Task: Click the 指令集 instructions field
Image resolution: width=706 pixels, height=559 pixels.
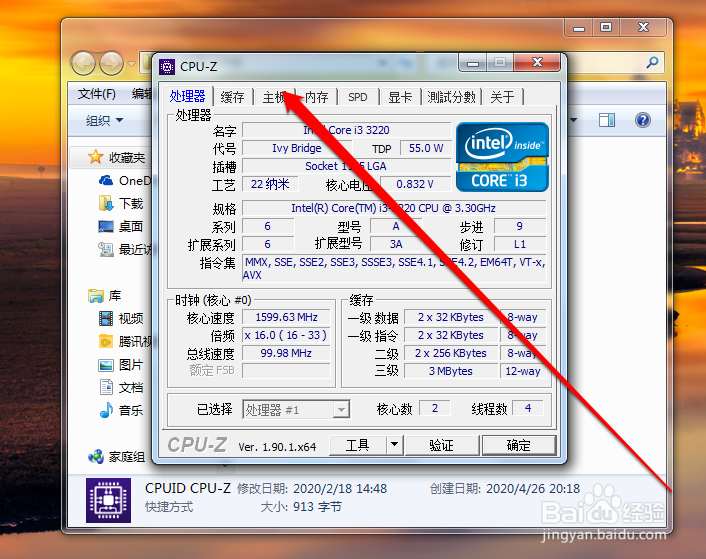Action: (394, 268)
